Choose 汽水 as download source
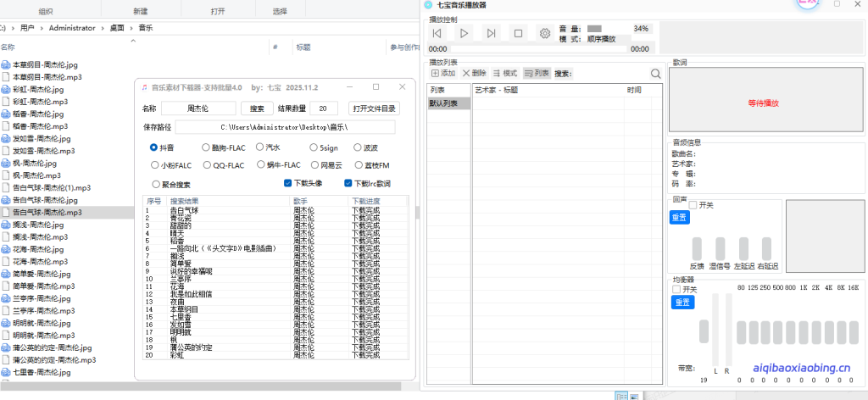The width and height of the screenshot is (868, 400). pos(259,147)
